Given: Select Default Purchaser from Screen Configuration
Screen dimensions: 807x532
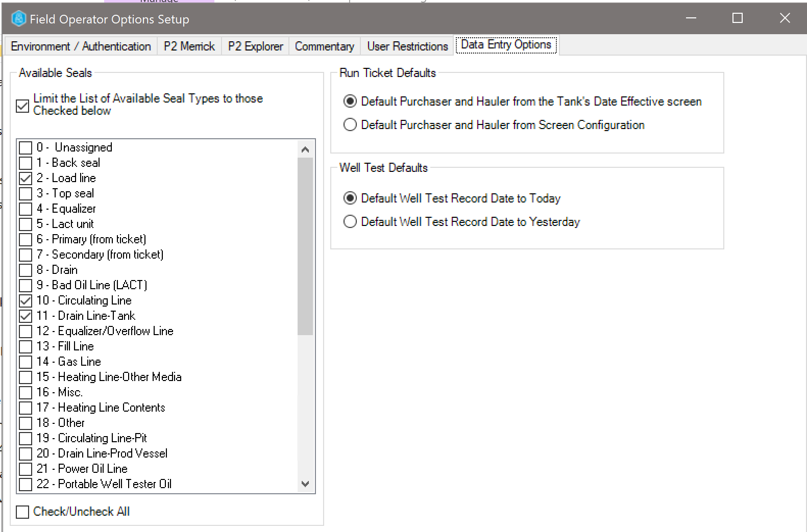Looking at the screenshot, I should pos(350,125).
